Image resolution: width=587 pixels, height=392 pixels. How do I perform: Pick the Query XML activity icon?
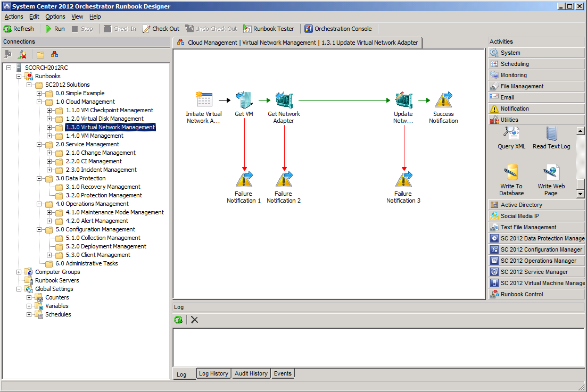click(511, 134)
